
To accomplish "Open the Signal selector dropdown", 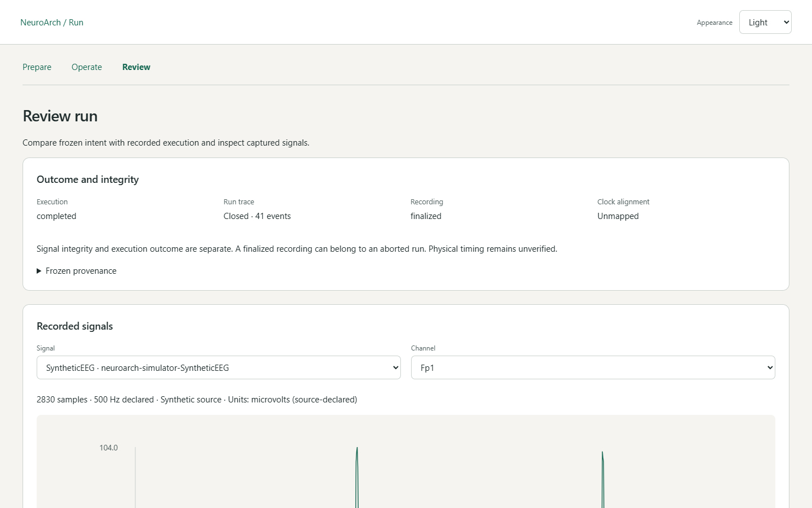I will pyautogui.click(x=219, y=367).
